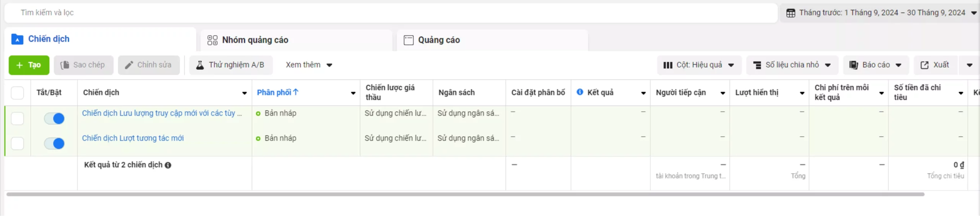This screenshot has height=216, width=980.
Task: Click the Xuất export icon
Action: (924, 65)
